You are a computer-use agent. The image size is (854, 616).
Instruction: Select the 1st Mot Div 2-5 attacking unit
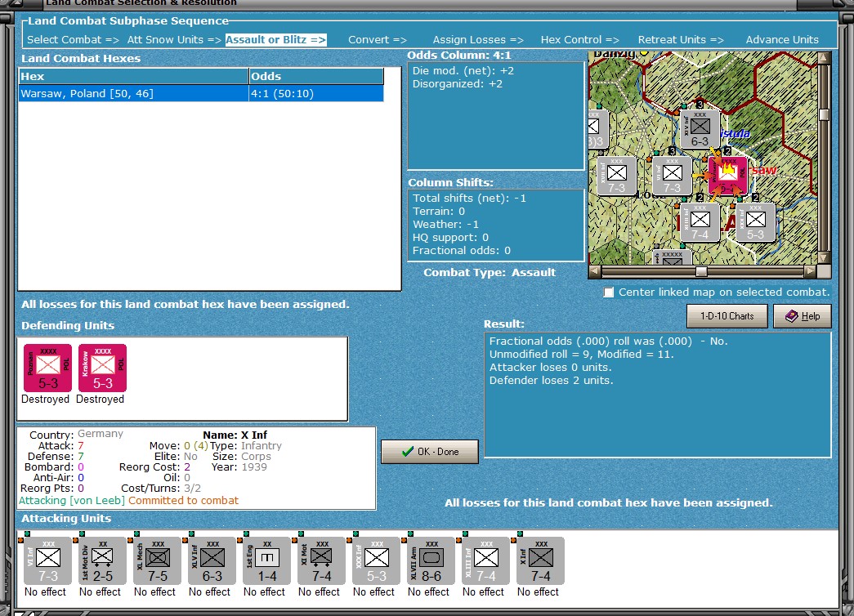[x=102, y=561]
